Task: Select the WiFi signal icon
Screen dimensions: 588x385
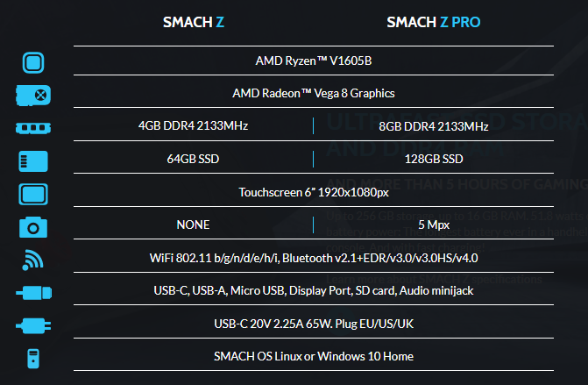Action: (x=33, y=259)
